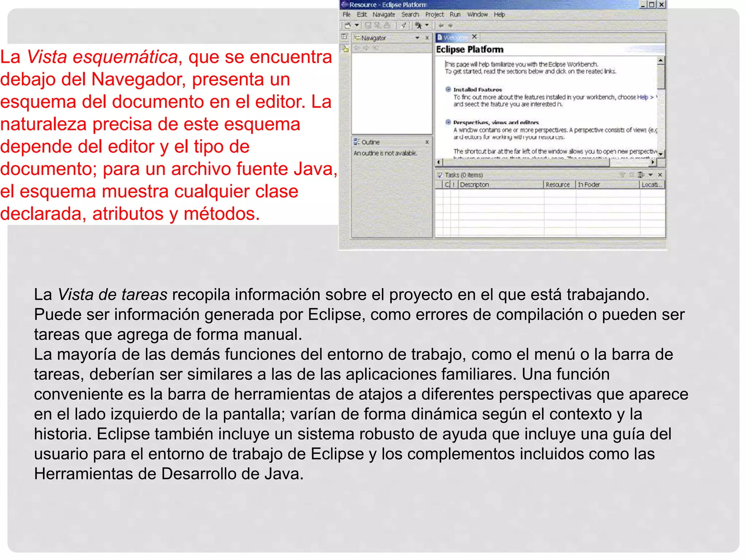Click the horizontal scroll right arrow
Viewport: 747px width, 560px height.
[653, 162]
